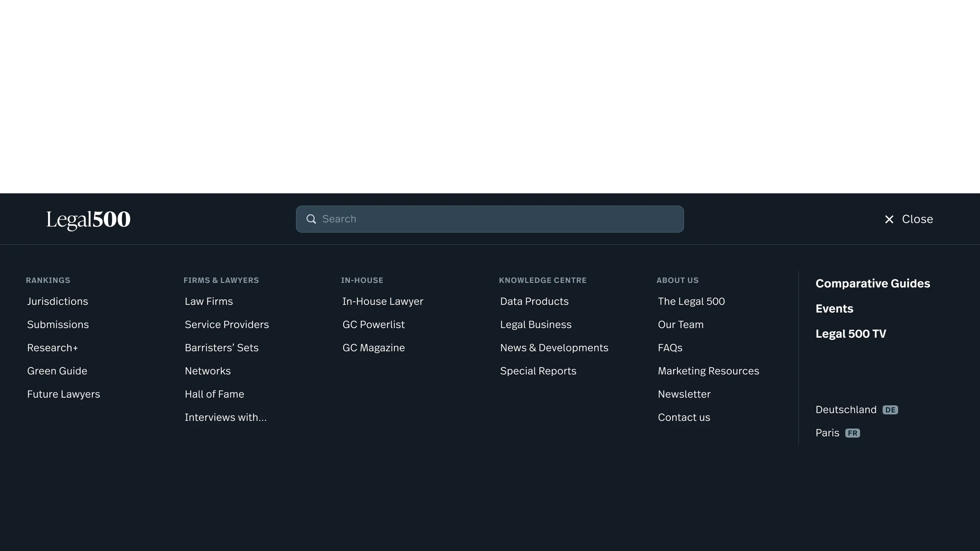980x551 pixels.
Task: Open Barristers' Sets link
Action: coord(221,348)
